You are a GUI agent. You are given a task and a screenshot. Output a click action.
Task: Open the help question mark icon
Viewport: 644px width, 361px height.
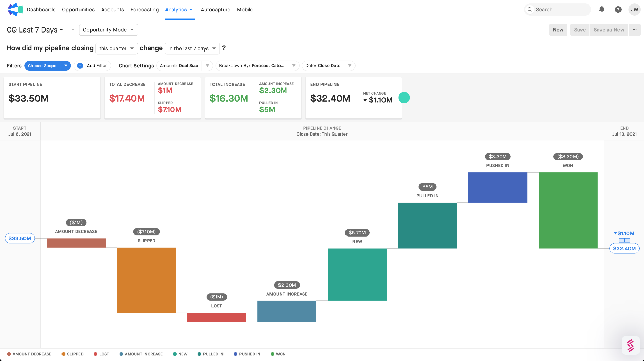618,10
